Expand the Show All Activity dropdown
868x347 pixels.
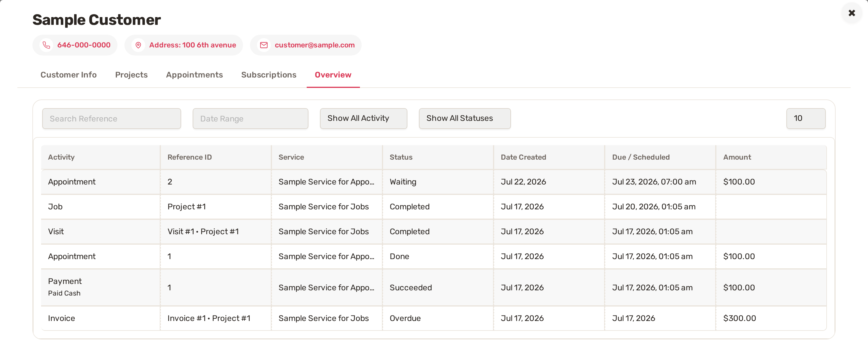coord(364,119)
